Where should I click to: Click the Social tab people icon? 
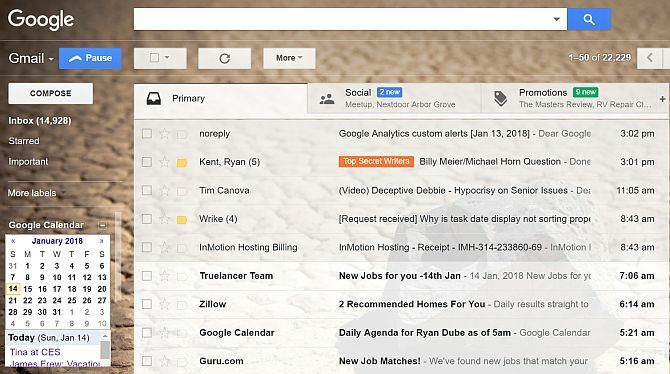327,99
